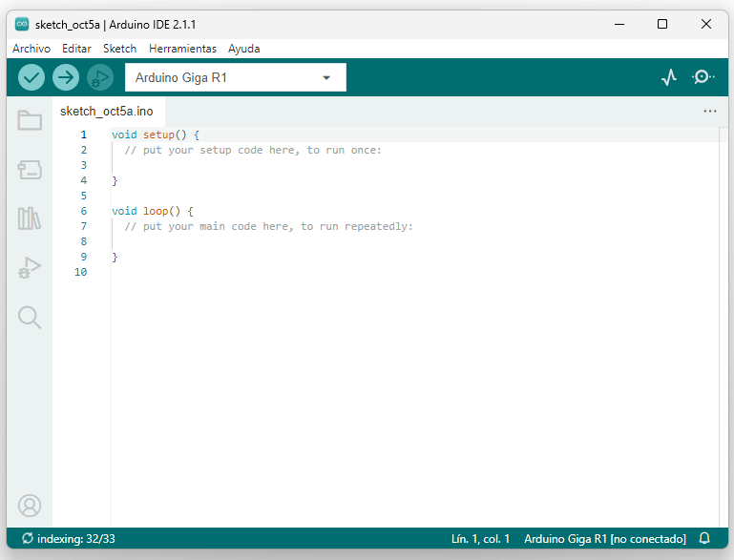Open the Boards Manager sidebar icon

[30, 170]
